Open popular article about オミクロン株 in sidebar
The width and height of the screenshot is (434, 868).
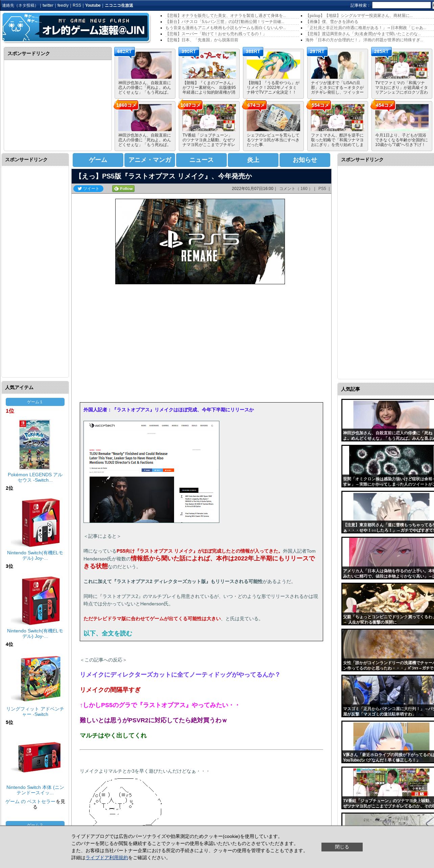point(388,466)
